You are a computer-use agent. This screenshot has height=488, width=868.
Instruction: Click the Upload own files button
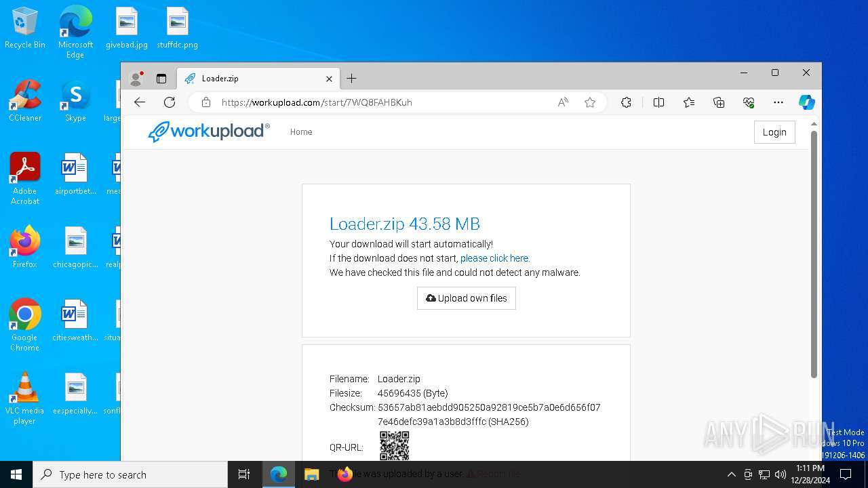point(467,298)
